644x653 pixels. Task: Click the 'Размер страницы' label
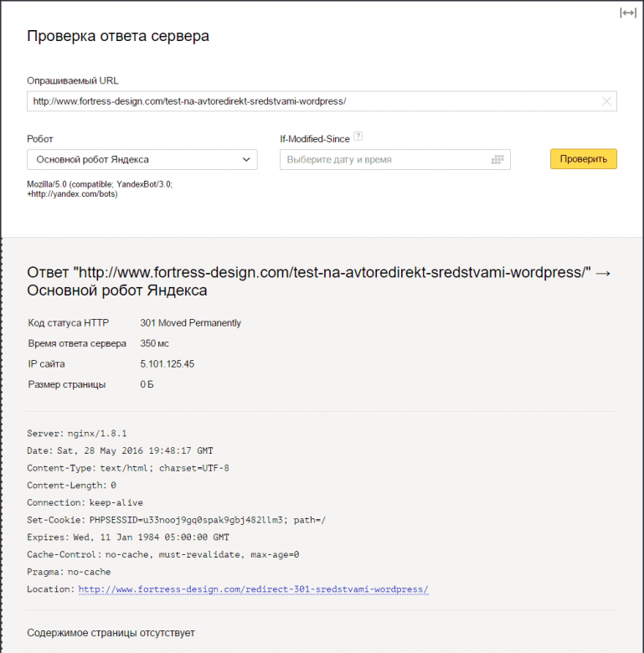tap(67, 384)
